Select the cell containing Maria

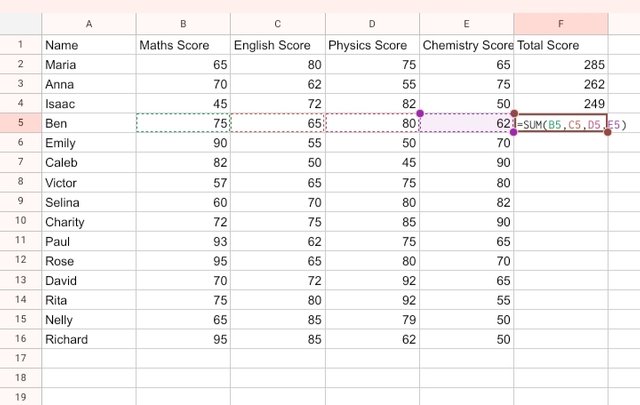[89, 65]
